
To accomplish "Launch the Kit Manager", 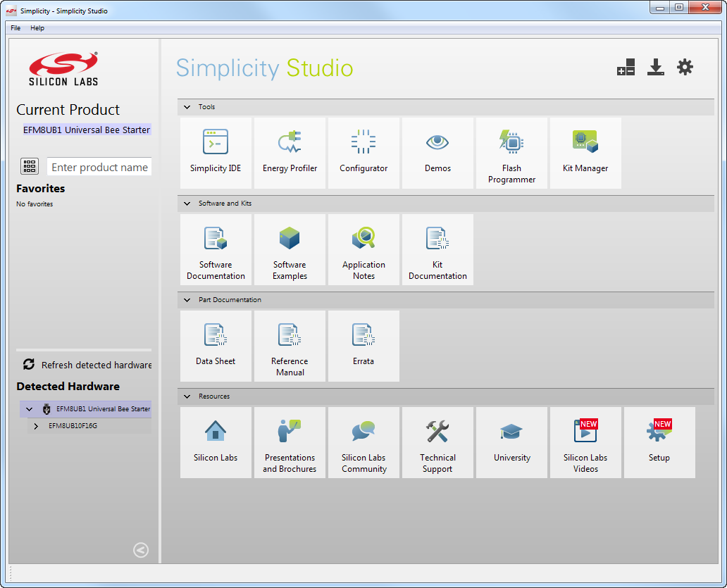I will click(585, 152).
